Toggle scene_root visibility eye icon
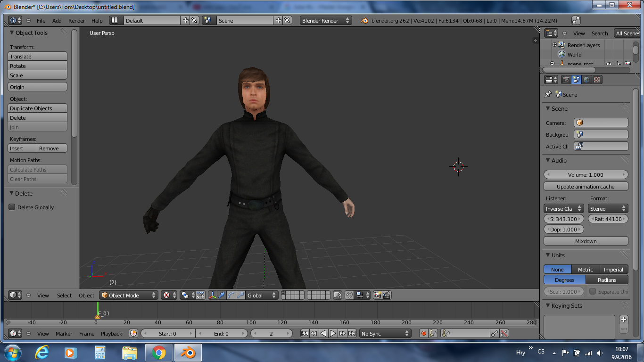Image resolution: width=644 pixels, height=362 pixels. pyautogui.click(x=609, y=64)
